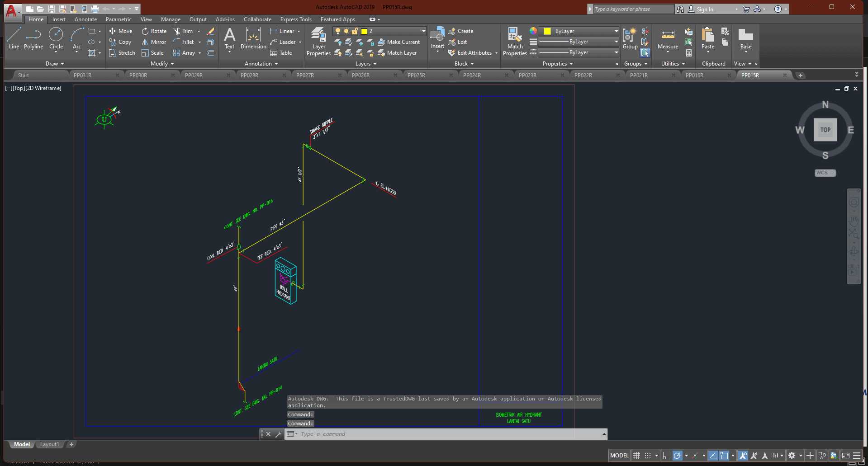Click the Make Current layer button
Image resolution: width=868 pixels, height=466 pixels.
click(x=398, y=42)
